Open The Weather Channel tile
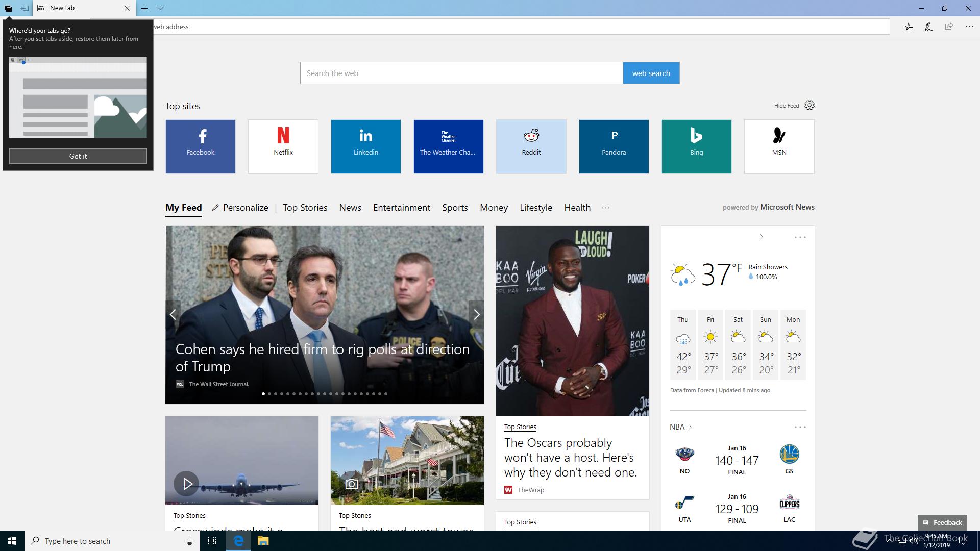 coord(449,146)
